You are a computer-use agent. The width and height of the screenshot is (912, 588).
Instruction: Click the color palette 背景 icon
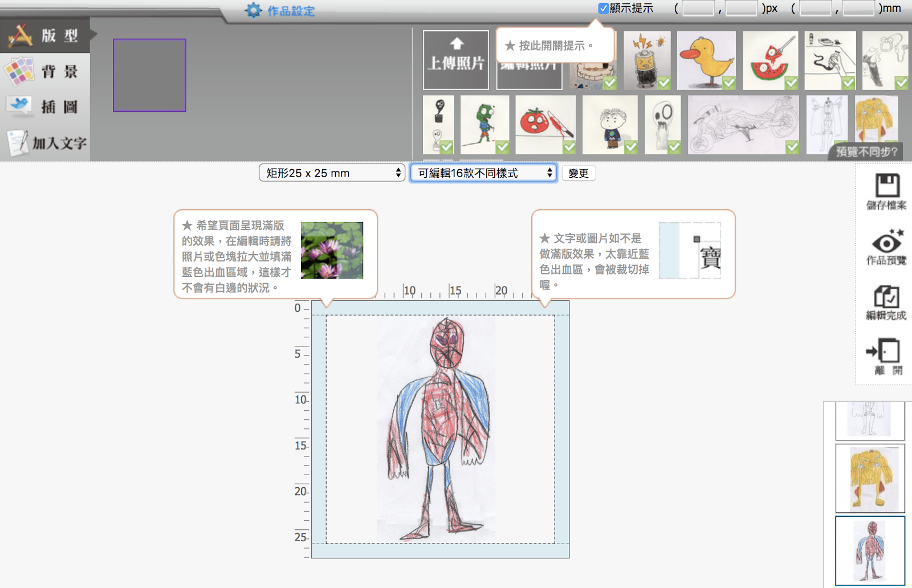coord(19,71)
